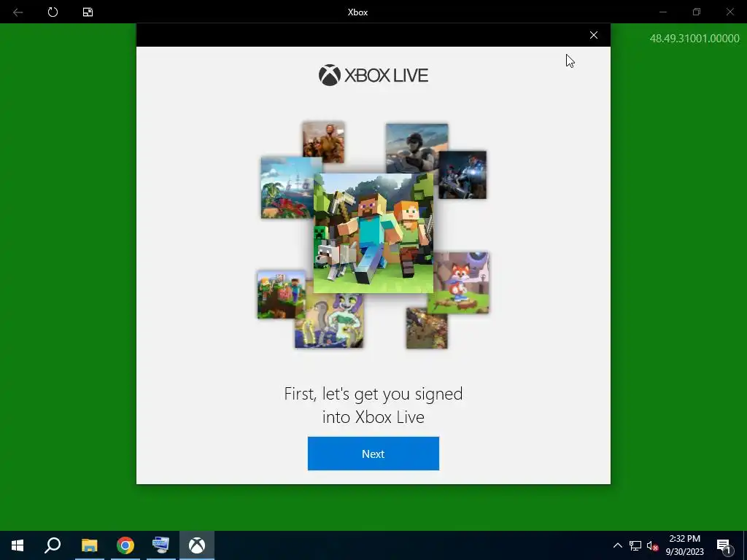Select the top pirate character thumbnail
This screenshot has height=560, width=747.
(323, 142)
